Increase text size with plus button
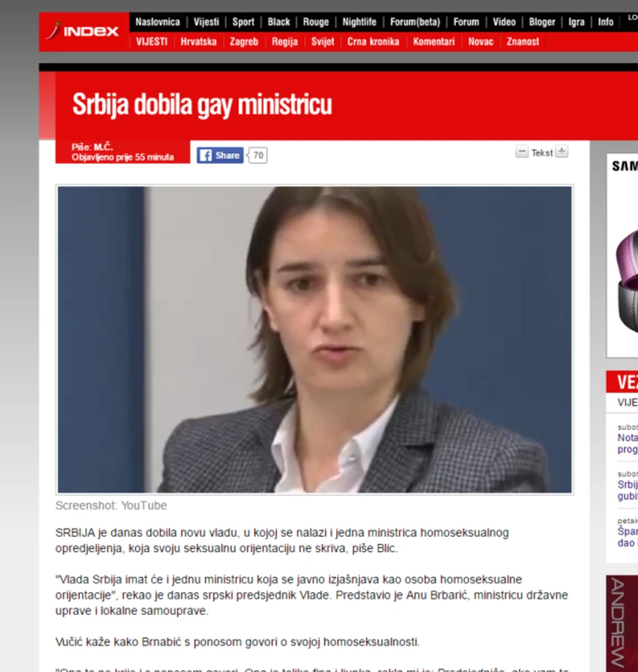Viewport: 638px width, 672px height. tap(561, 152)
